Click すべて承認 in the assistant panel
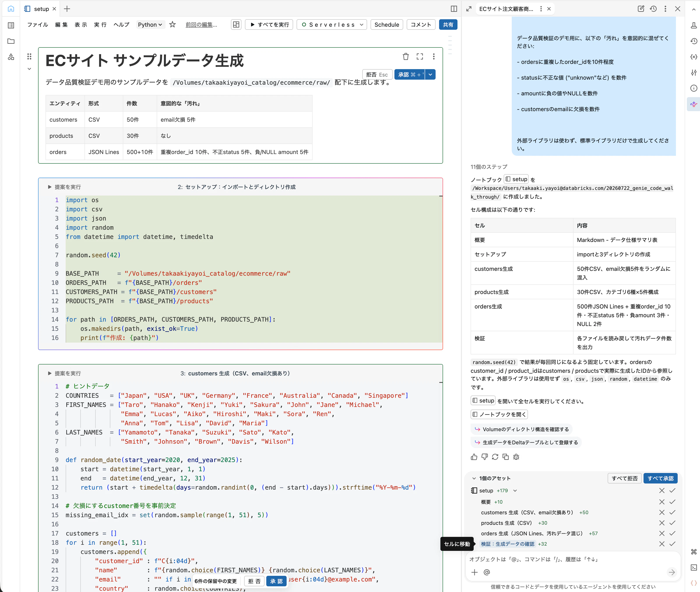 pyautogui.click(x=660, y=478)
